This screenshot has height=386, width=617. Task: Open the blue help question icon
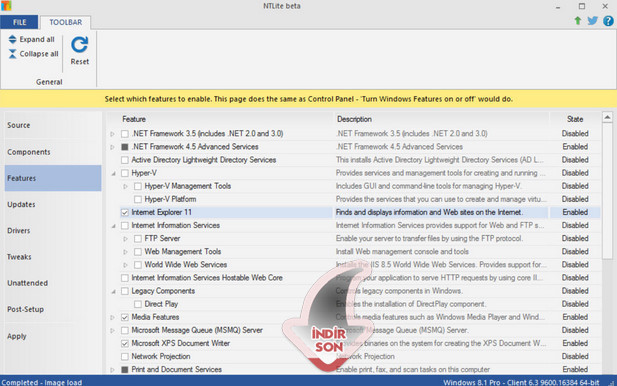point(608,20)
